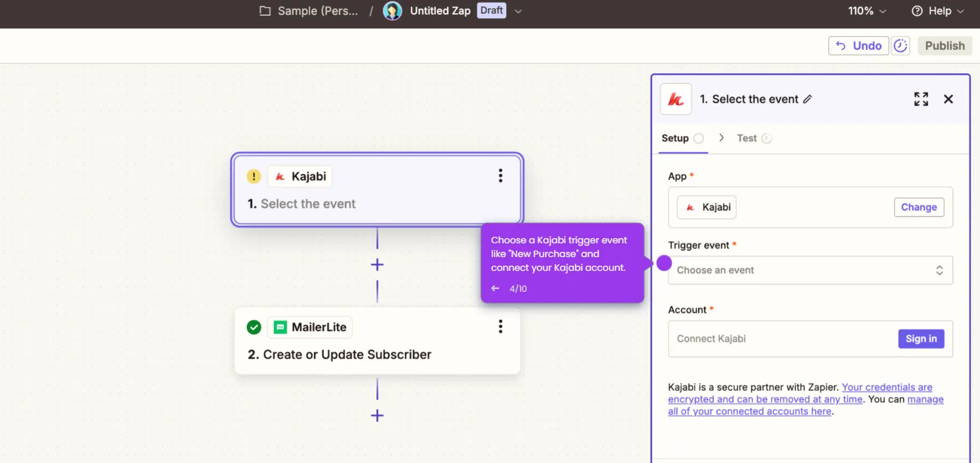Open 'Your credentials are encrypted' link

pos(800,393)
